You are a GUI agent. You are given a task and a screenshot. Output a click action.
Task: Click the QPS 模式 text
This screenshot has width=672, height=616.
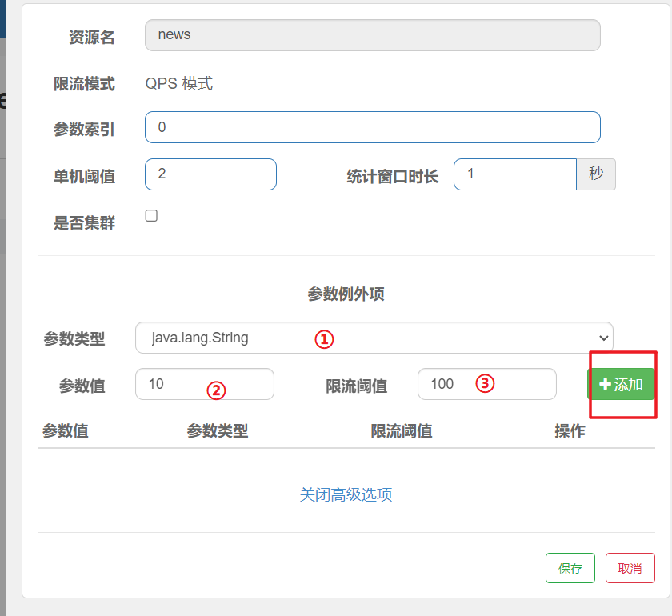pyautogui.click(x=179, y=83)
